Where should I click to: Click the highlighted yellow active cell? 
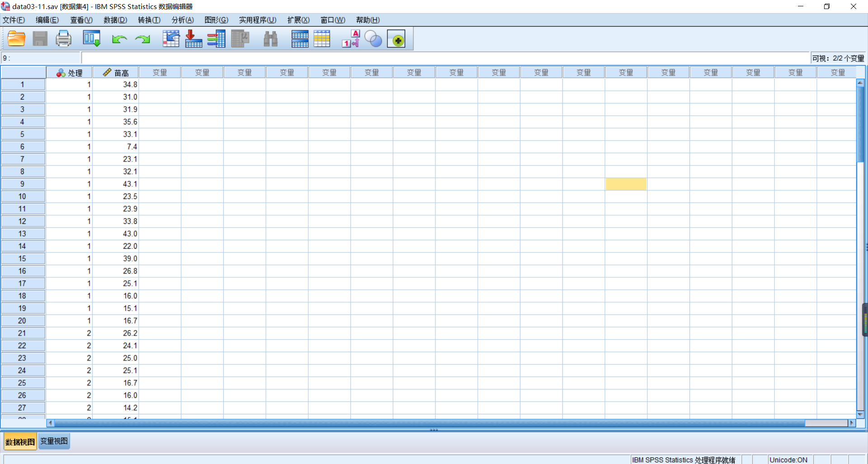(626, 184)
